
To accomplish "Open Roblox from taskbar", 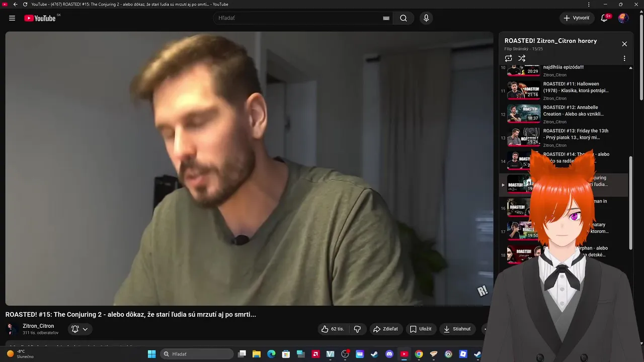I will point(463,354).
